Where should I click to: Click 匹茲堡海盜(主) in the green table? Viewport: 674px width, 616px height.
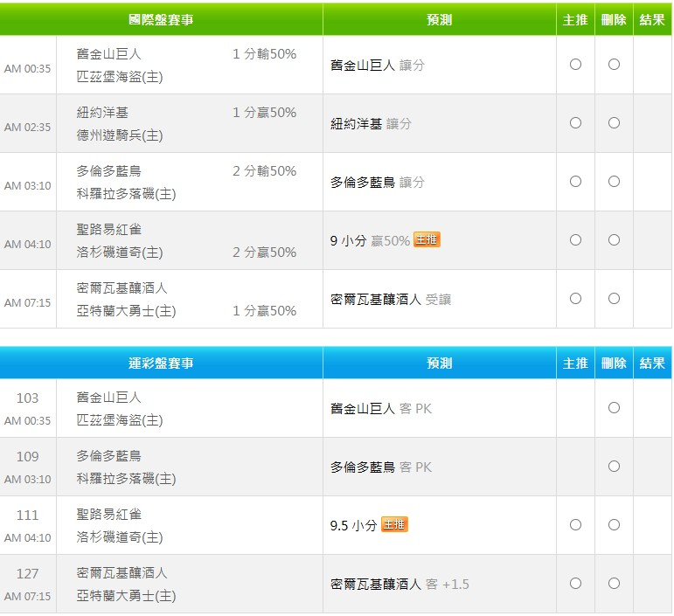click(x=120, y=77)
